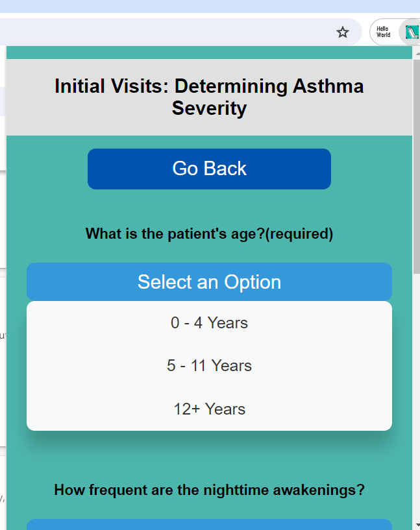The image size is (420, 530).
Task: Pick the 12+ Years age range
Action: tap(209, 409)
